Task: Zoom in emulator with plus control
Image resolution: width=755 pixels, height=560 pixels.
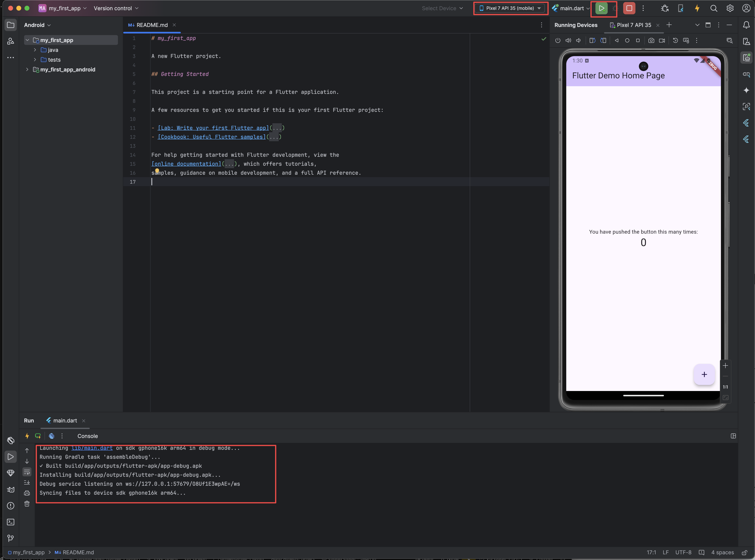Action: (725, 366)
